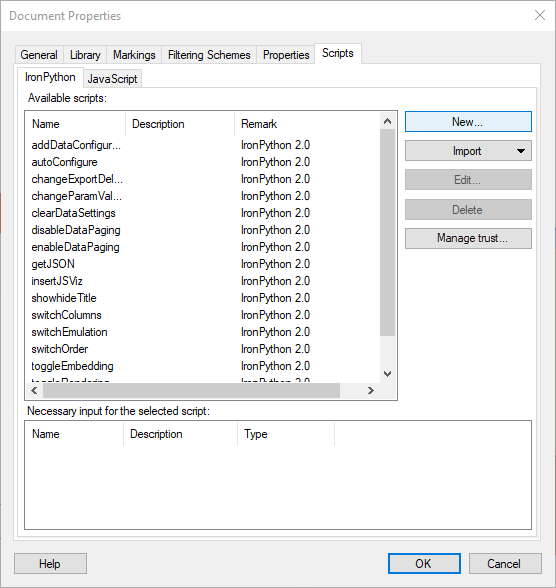Click IronPython 2.0 remark for switchOrder
The height and width of the screenshot is (588, 556).
tap(276, 349)
